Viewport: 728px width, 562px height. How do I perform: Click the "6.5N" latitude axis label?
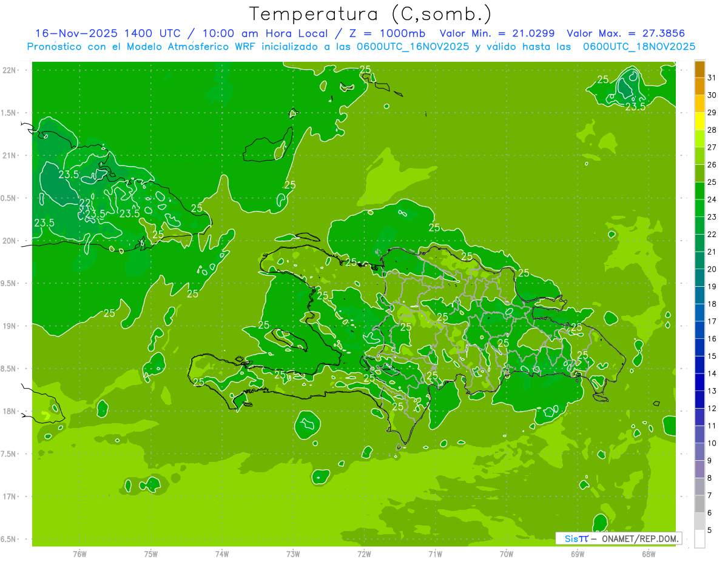(x=9, y=540)
